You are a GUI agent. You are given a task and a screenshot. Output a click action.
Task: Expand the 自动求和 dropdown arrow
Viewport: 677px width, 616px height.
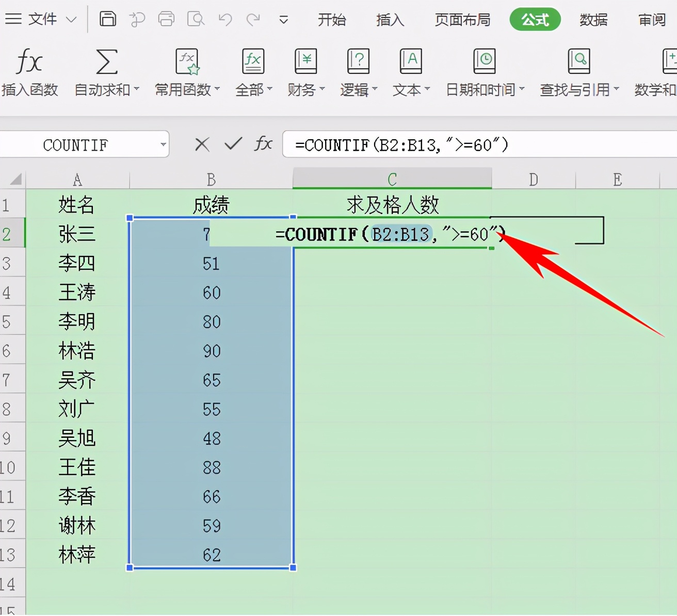tap(137, 89)
